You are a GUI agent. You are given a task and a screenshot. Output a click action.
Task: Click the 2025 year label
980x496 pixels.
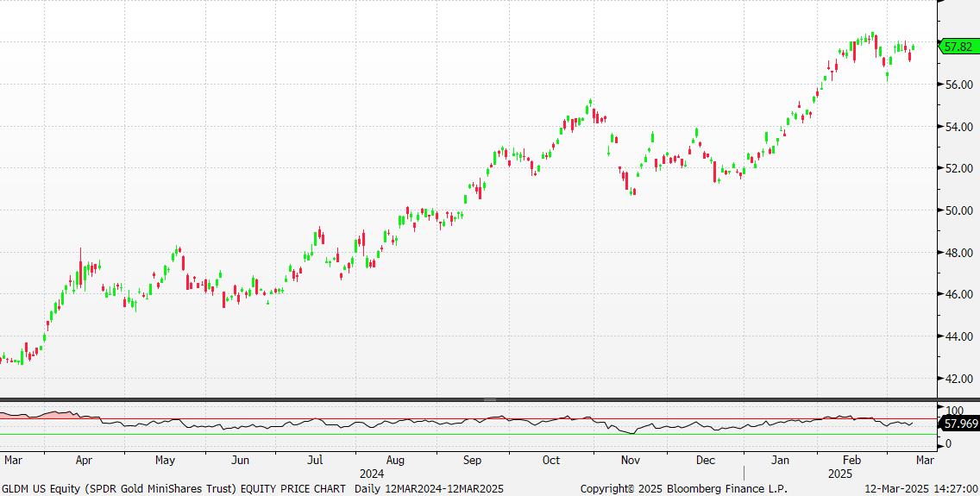(x=840, y=474)
